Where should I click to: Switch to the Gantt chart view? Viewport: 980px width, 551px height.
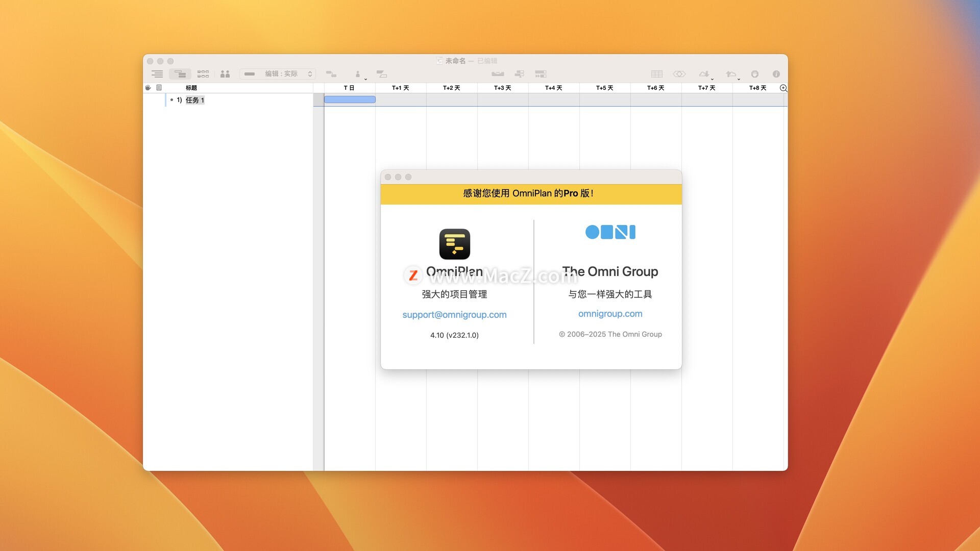(180, 74)
